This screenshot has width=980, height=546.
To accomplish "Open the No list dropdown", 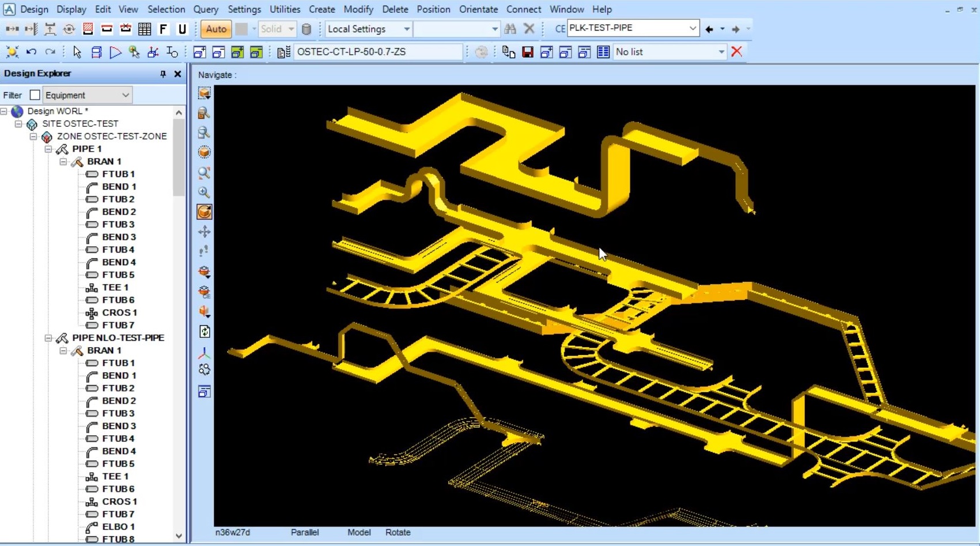I will (721, 52).
